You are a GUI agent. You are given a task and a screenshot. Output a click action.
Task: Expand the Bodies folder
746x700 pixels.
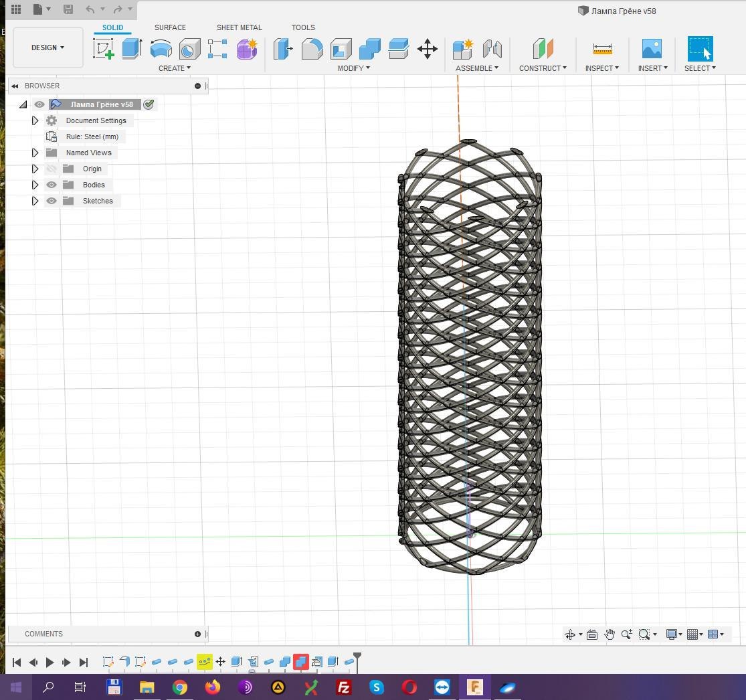coord(35,185)
